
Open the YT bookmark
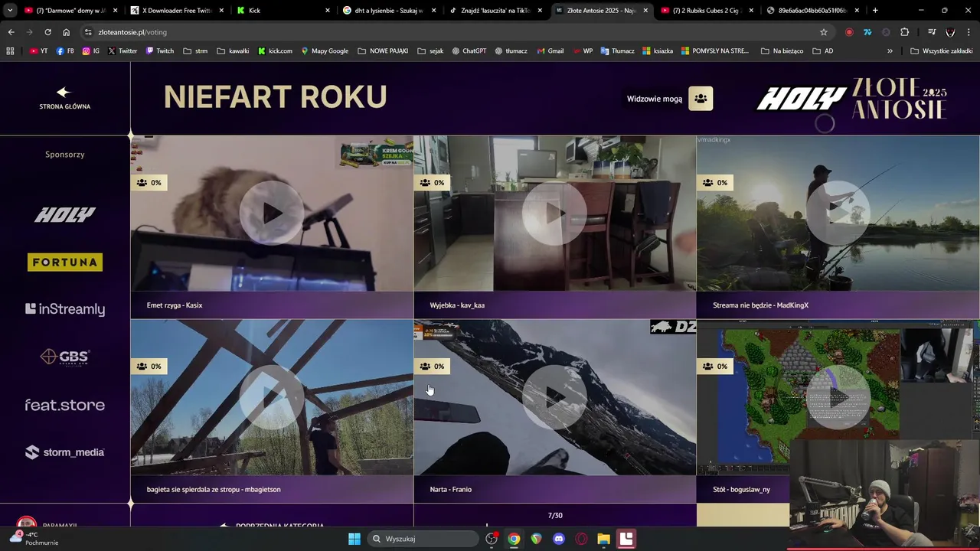coord(38,51)
